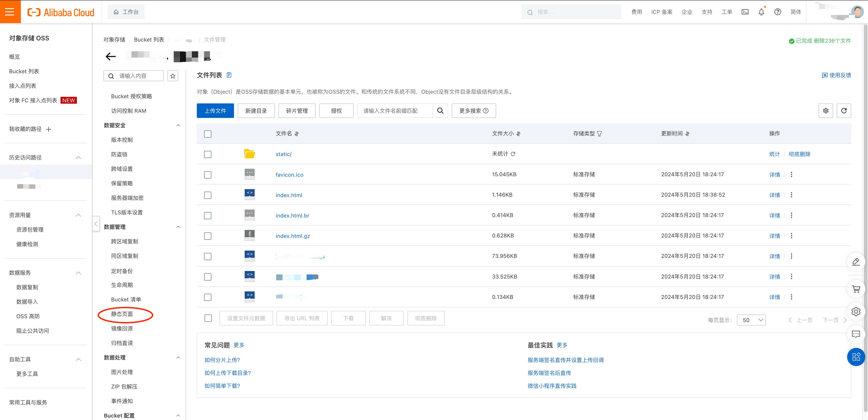Toggle the bottom select-all checkbox
This screenshot has width=868, height=420.
click(208, 318)
